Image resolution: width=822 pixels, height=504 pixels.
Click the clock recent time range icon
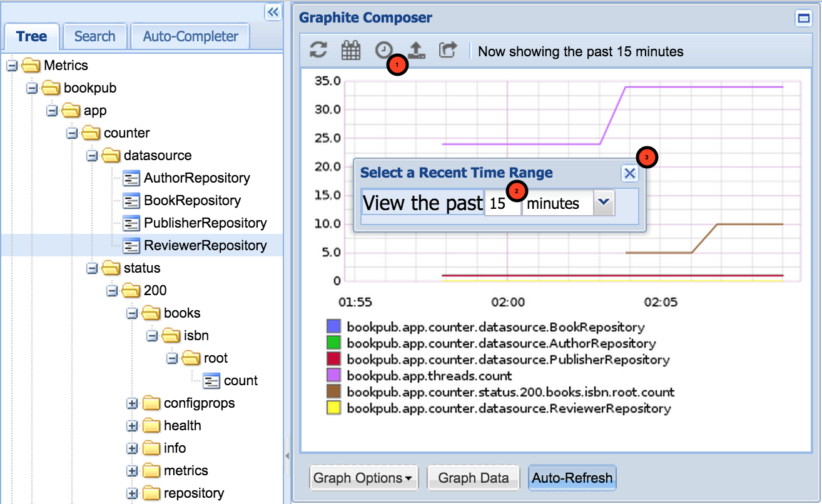tap(383, 50)
